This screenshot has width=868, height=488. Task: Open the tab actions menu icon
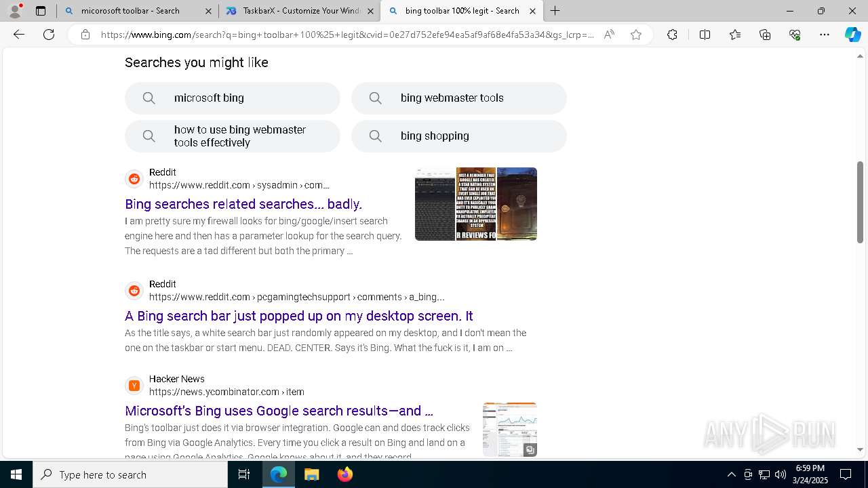(41, 11)
